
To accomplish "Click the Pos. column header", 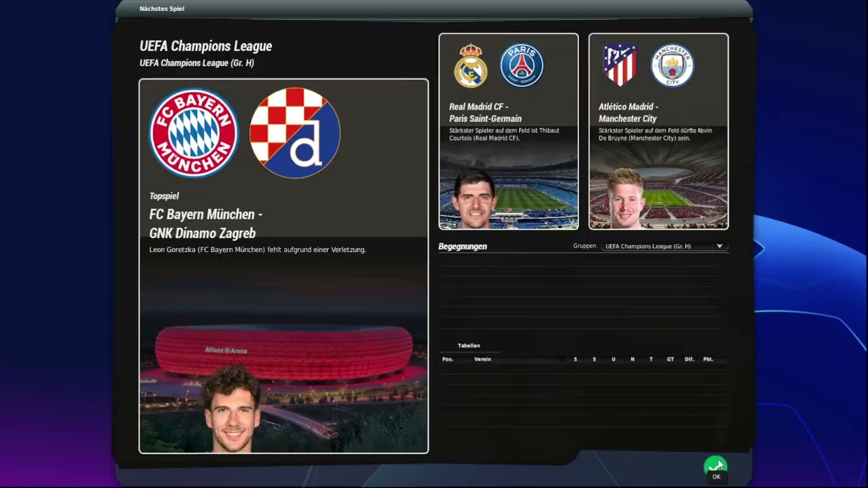I will coord(448,359).
